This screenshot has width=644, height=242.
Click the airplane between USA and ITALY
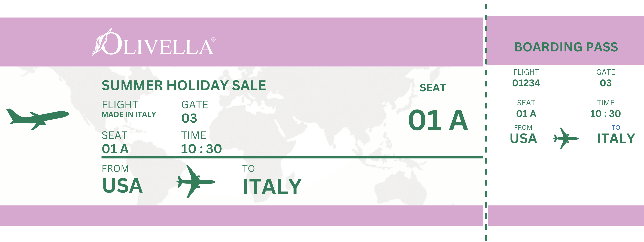196,182
